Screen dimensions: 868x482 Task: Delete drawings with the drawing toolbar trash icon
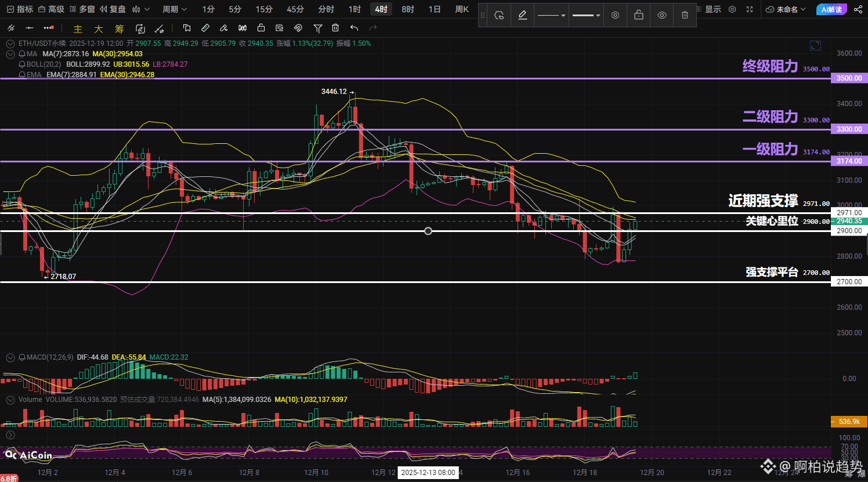tap(335, 28)
